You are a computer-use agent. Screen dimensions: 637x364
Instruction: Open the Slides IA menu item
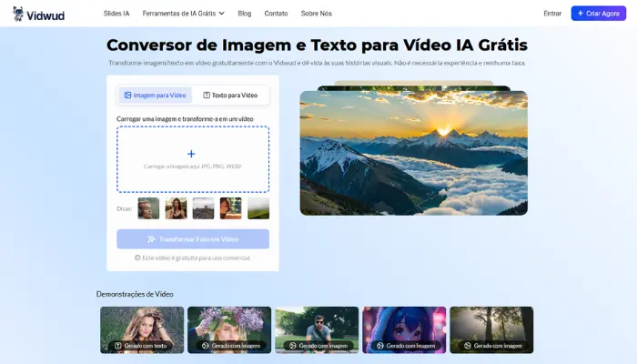[116, 14]
